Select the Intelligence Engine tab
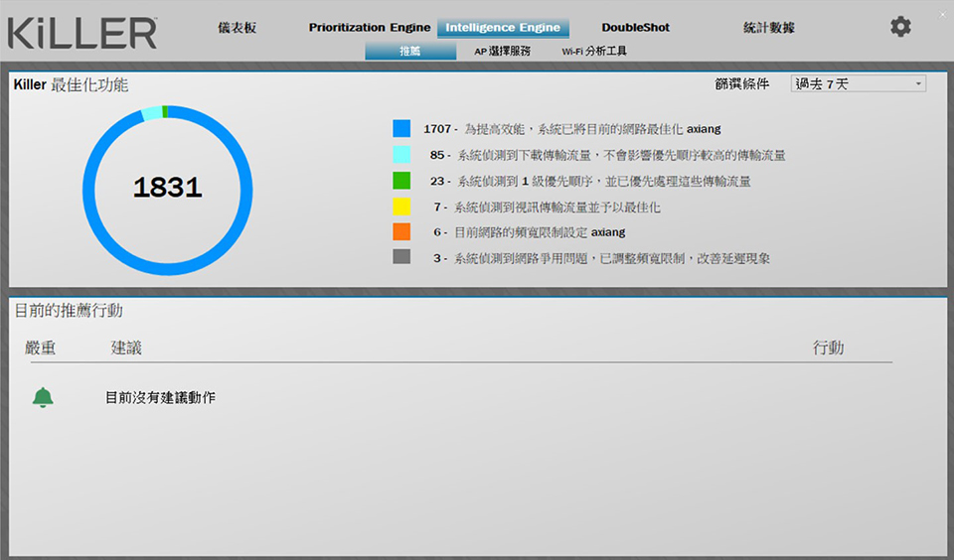This screenshot has height=560, width=954. tap(503, 28)
